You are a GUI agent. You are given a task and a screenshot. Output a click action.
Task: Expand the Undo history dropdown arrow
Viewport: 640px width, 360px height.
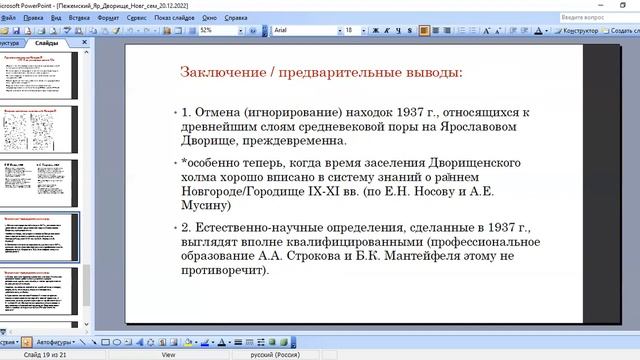point(138,31)
